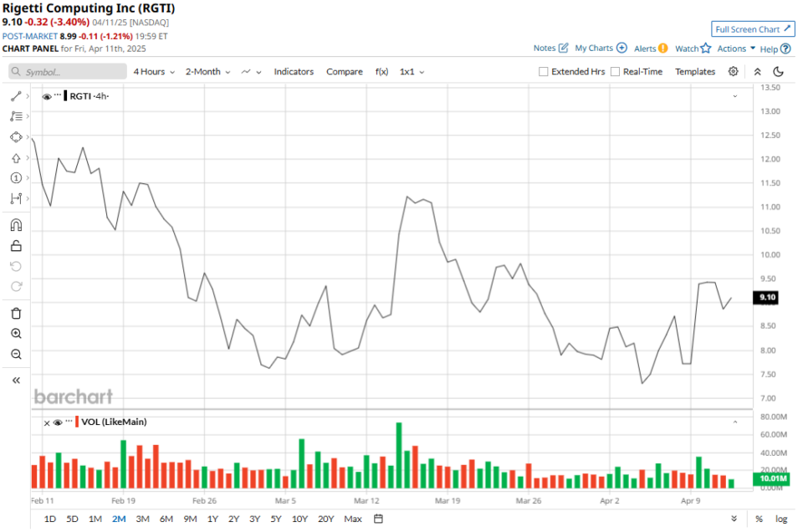Select the trend line drawing tool

tap(16, 96)
